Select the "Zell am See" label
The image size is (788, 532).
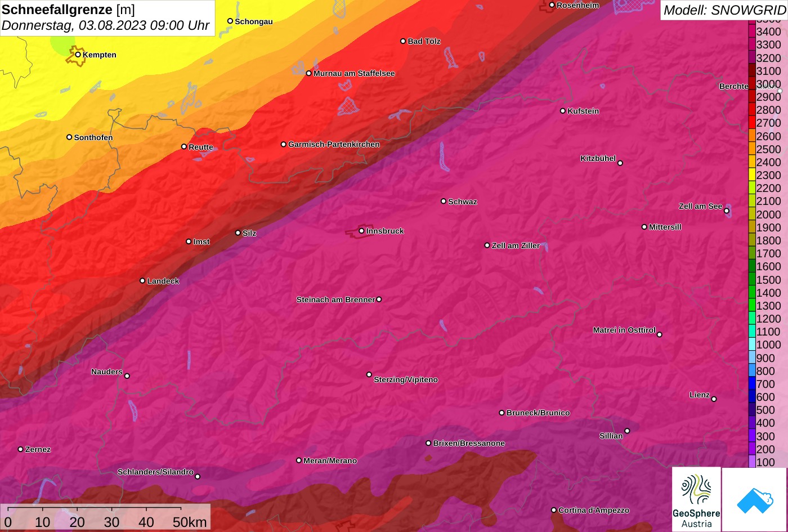(700, 206)
